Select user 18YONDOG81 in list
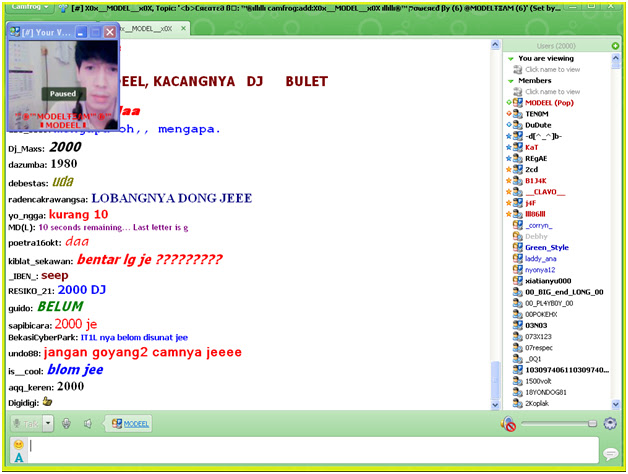The width and height of the screenshot is (628, 474). (x=546, y=392)
